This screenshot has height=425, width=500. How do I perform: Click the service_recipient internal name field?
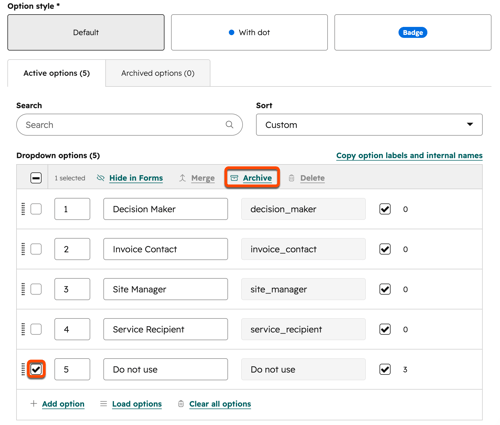[x=303, y=329]
